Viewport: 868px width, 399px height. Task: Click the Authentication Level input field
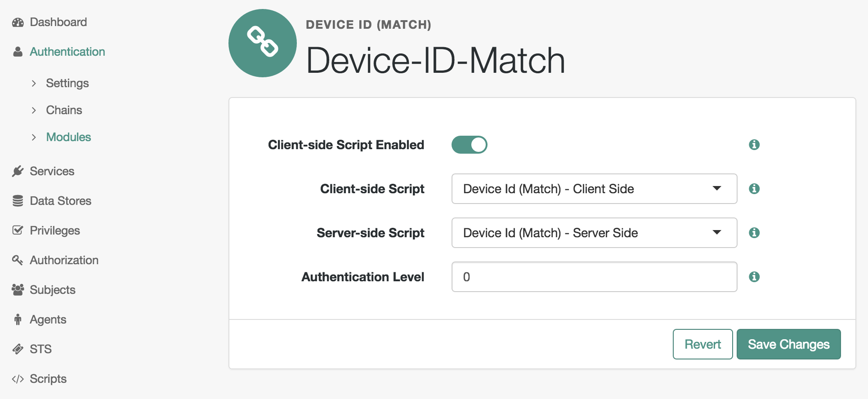594,277
